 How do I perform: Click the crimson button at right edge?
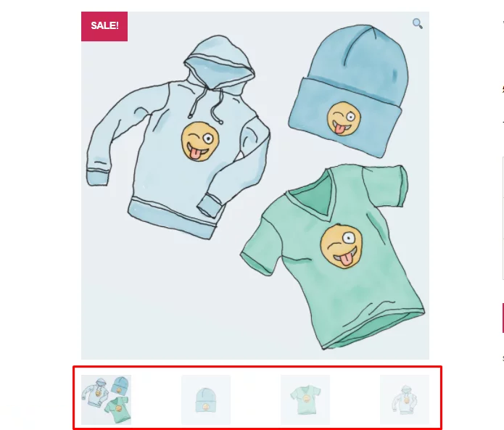click(x=503, y=318)
